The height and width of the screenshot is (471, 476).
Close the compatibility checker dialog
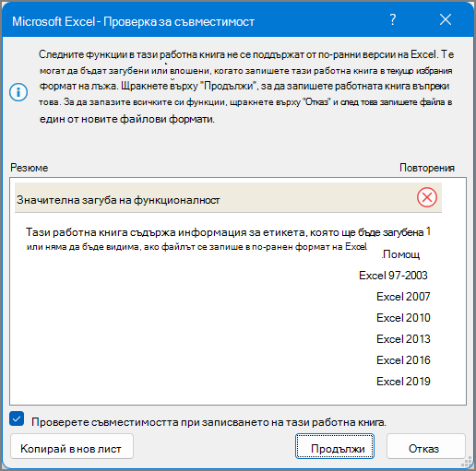pyautogui.click(x=446, y=20)
